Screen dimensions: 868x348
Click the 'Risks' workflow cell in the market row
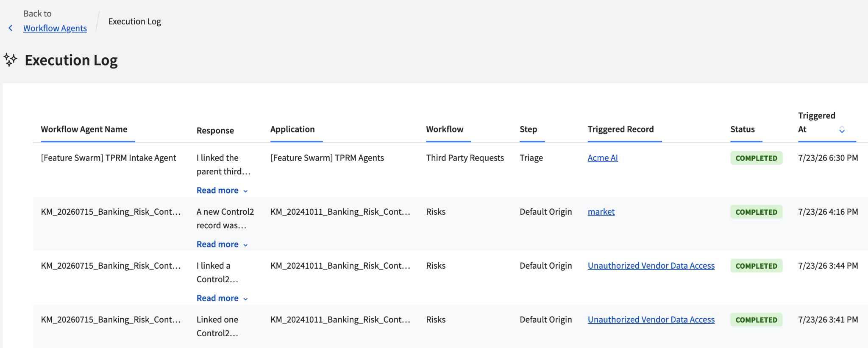tap(436, 212)
